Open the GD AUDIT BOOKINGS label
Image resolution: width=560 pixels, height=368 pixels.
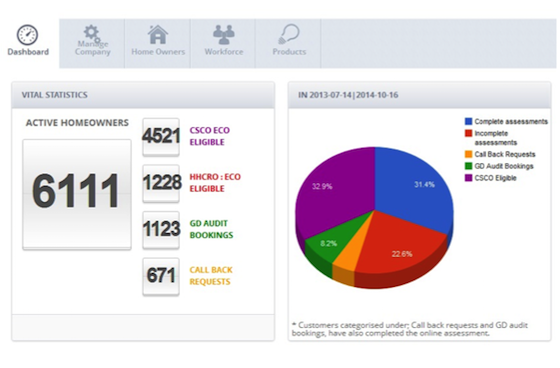click(211, 229)
